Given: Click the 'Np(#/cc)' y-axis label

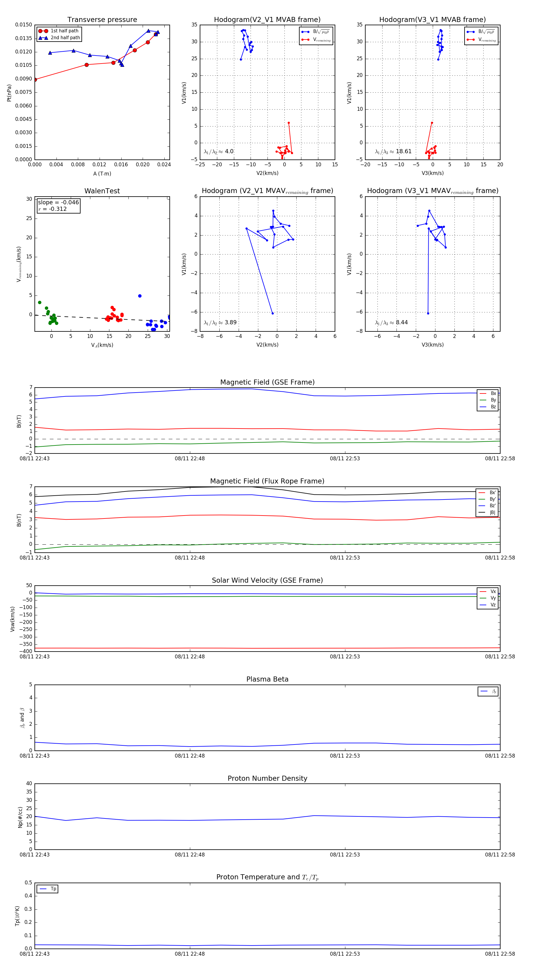Looking at the screenshot, I should [x=20, y=817].
